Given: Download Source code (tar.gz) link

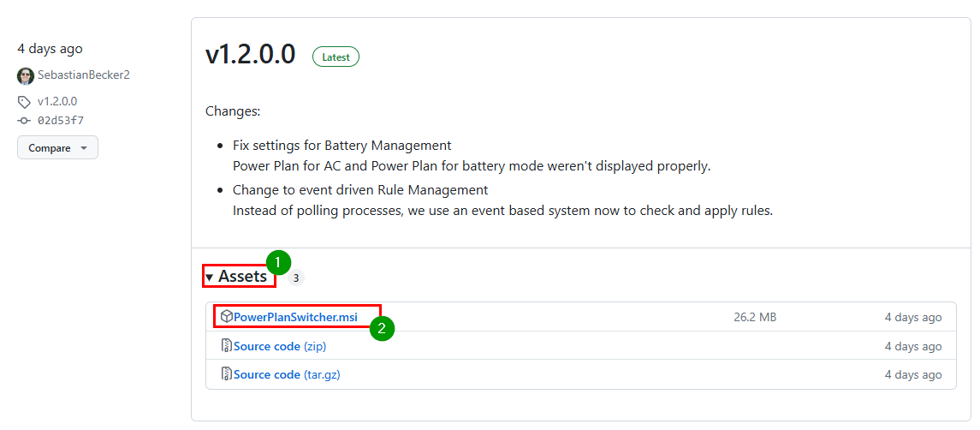Looking at the screenshot, I should point(287,375).
